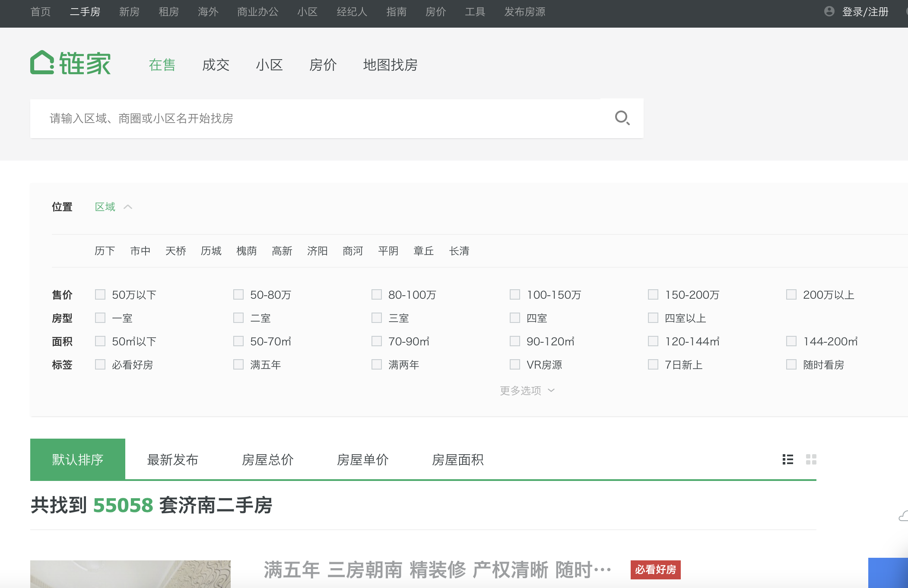Enable the 120-144㎡ area filter
Image resolution: width=908 pixels, height=588 pixels.
(x=653, y=341)
